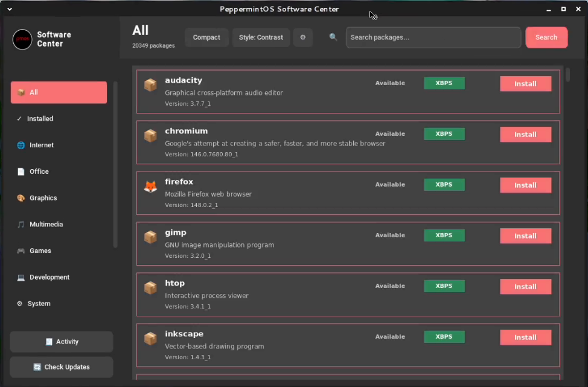
Task: Click the package list vertical scrollbar
Action: [567, 75]
